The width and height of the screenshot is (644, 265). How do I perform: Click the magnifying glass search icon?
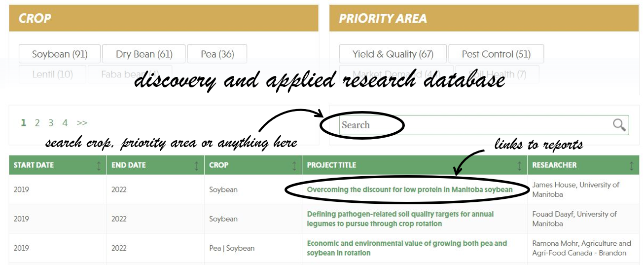[619, 125]
